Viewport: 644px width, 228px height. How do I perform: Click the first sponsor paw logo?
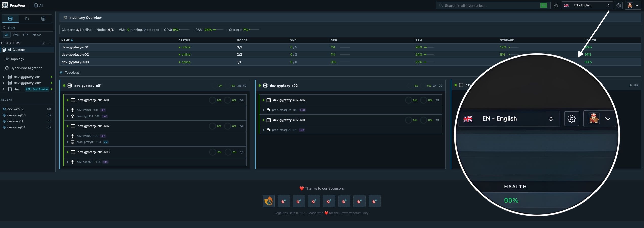coord(268,201)
